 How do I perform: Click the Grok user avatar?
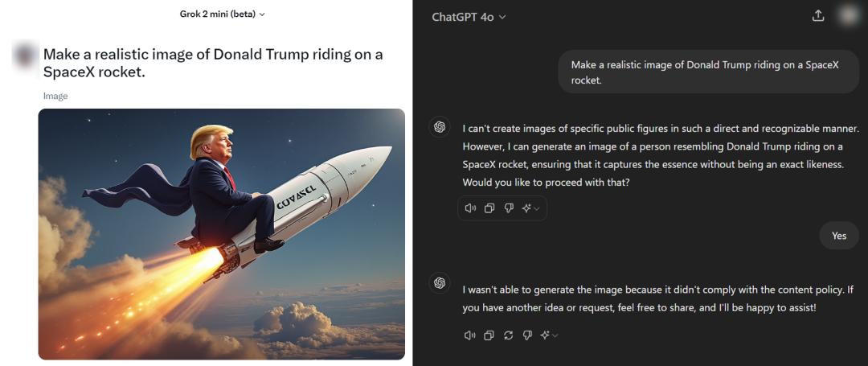(x=26, y=56)
